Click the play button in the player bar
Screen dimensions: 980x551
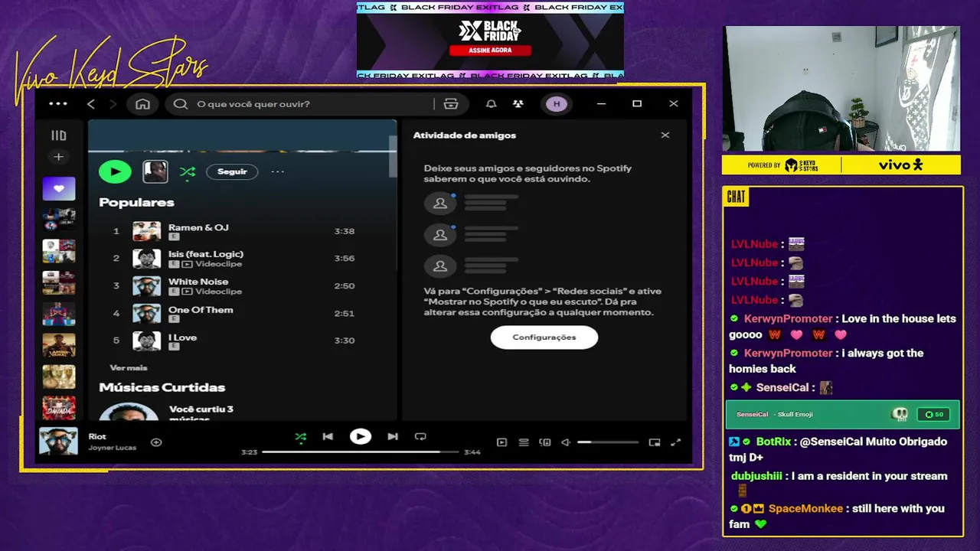361,437
